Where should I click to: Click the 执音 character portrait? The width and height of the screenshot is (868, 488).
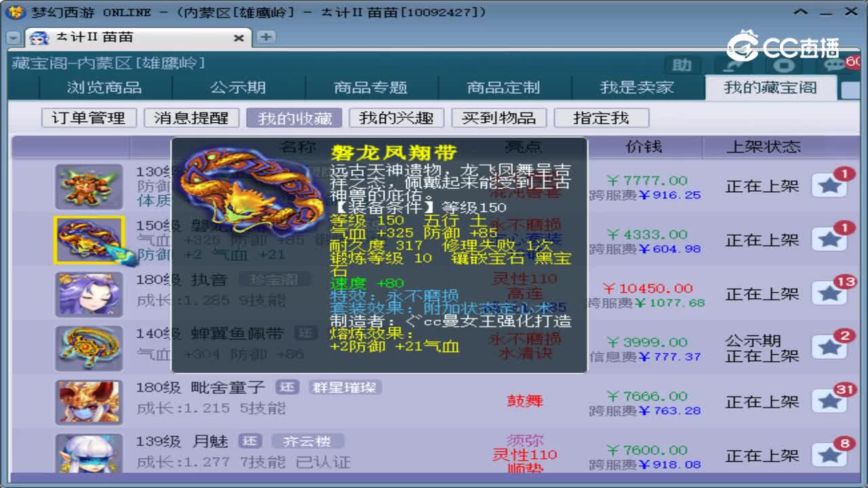[89, 293]
